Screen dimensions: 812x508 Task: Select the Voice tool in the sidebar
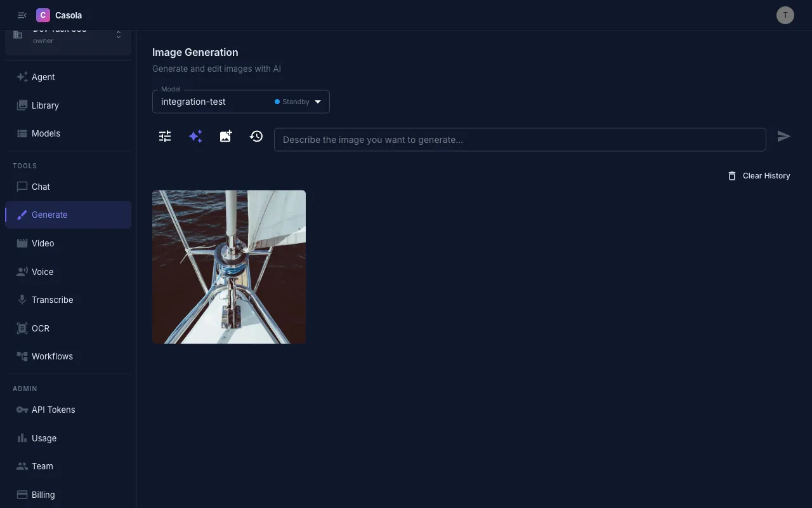point(42,271)
